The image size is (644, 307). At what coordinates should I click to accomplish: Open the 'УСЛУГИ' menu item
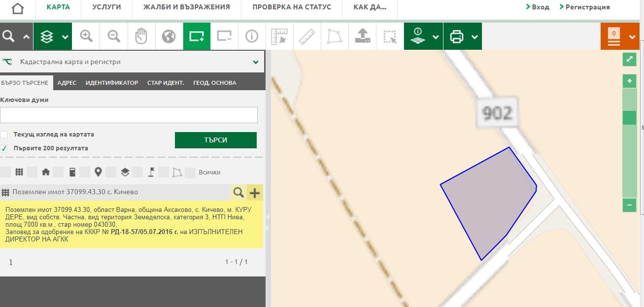point(106,7)
